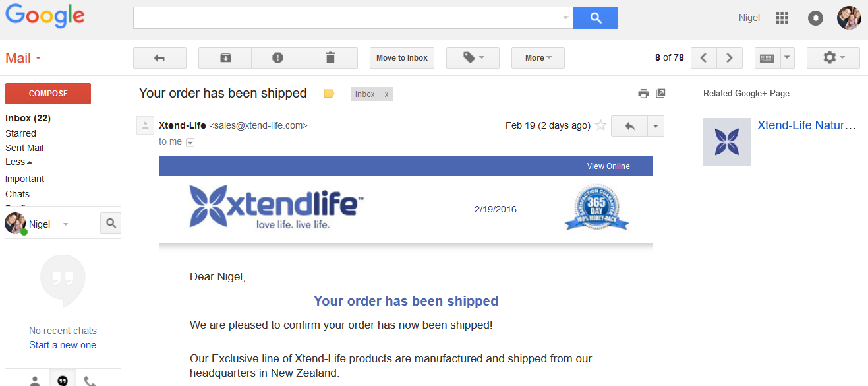Screen dimensions: 868x386
Task: Star this Xtend-Life message
Action: tap(600, 125)
